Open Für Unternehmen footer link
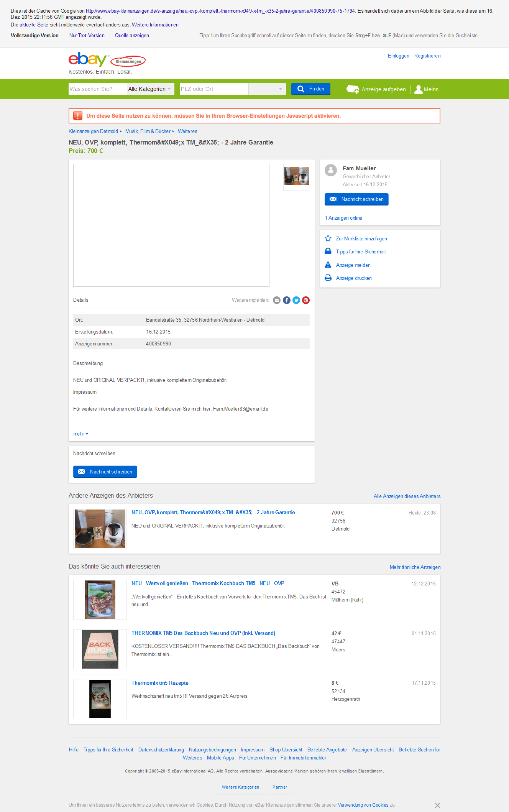The height and width of the screenshot is (812, 509). click(258, 758)
